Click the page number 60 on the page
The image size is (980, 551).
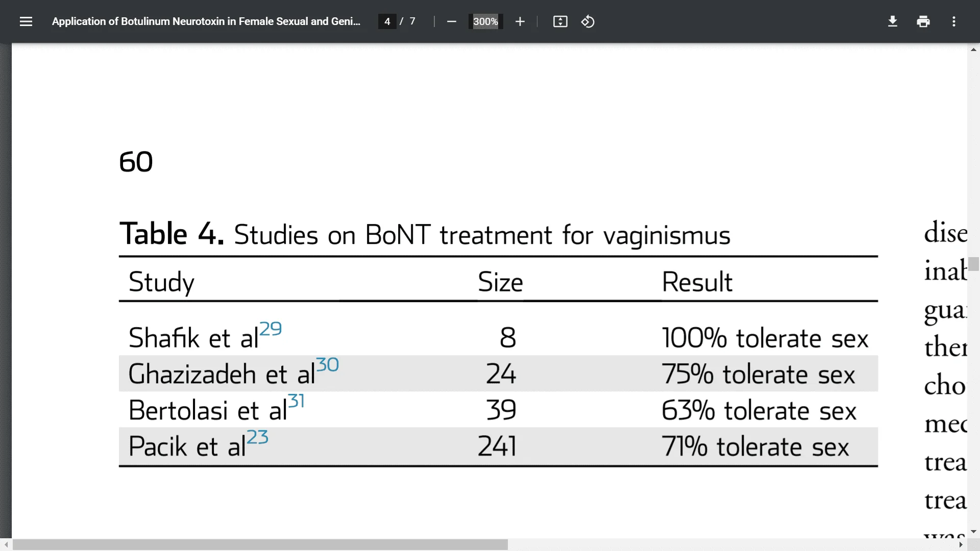(x=136, y=162)
